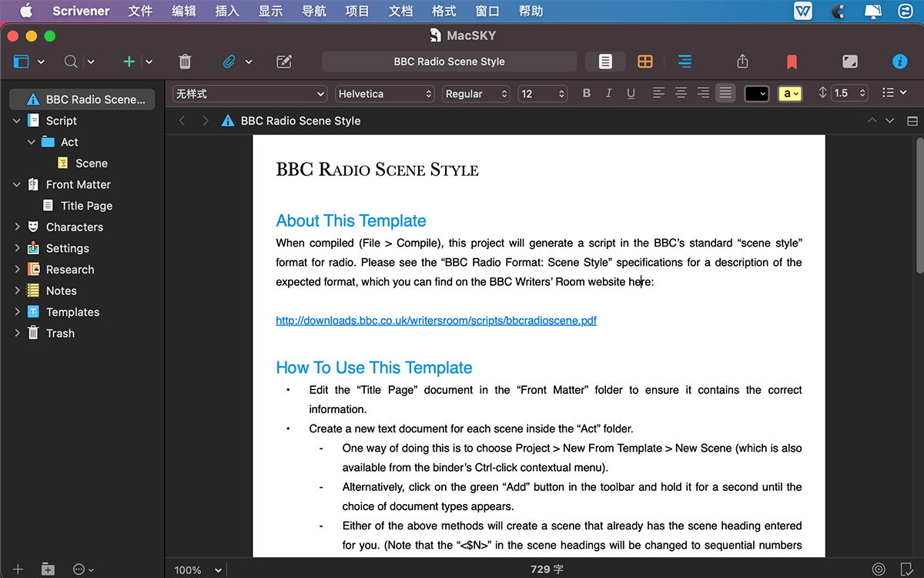Open the Regular typeface dropdown
Screen dimensions: 924x578
[477, 93]
